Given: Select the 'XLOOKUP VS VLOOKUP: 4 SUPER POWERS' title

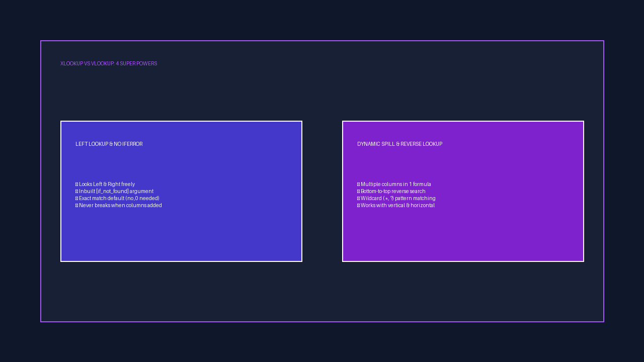Looking at the screenshot, I should point(109,64).
